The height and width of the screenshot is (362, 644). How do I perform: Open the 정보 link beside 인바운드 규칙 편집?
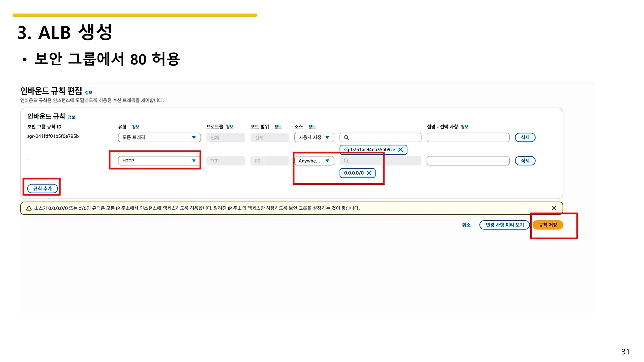click(88, 92)
